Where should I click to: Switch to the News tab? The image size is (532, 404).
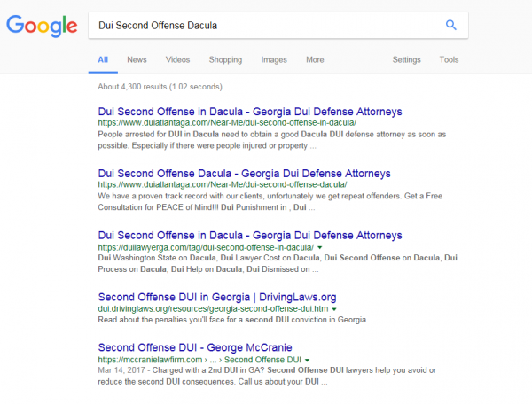coord(137,59)
